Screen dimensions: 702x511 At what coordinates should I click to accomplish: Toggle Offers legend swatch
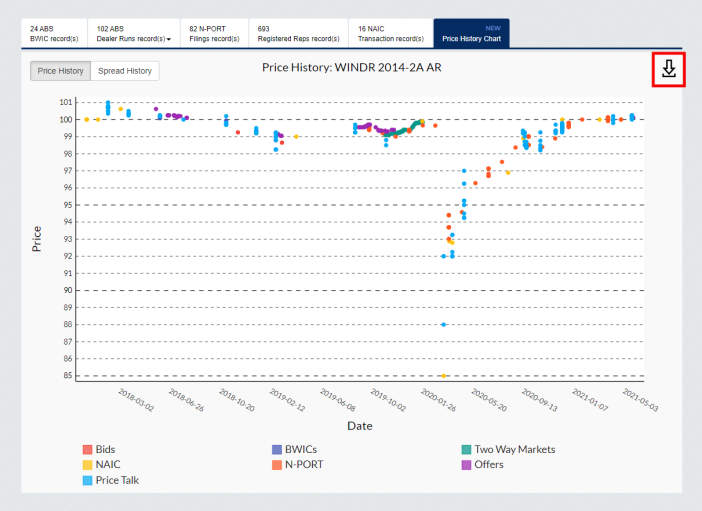466,465
